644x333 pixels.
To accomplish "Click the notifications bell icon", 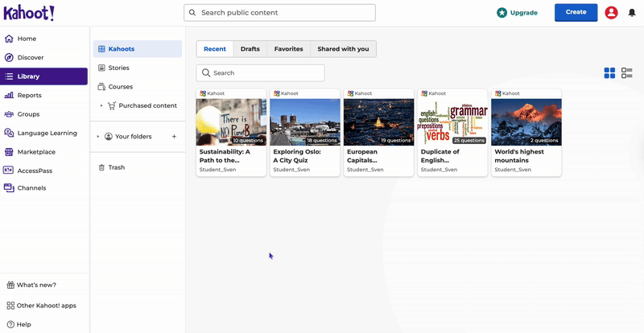I will [x=632, y=13].
